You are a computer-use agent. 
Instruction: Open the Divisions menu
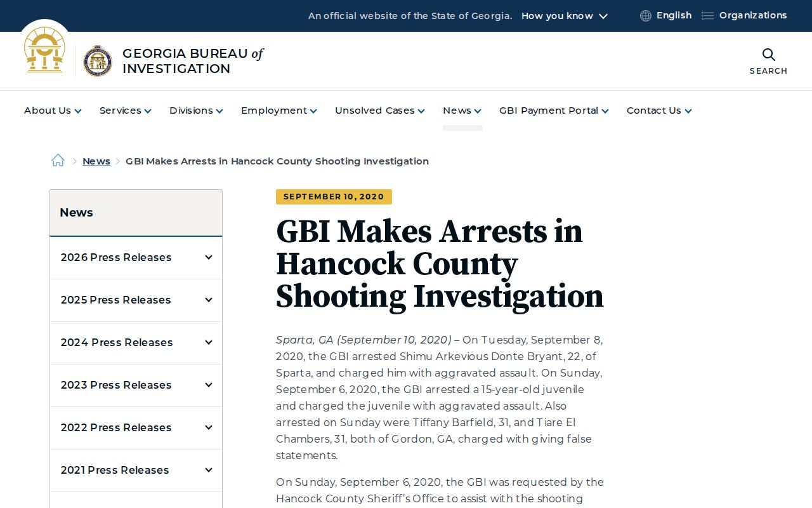196,110
